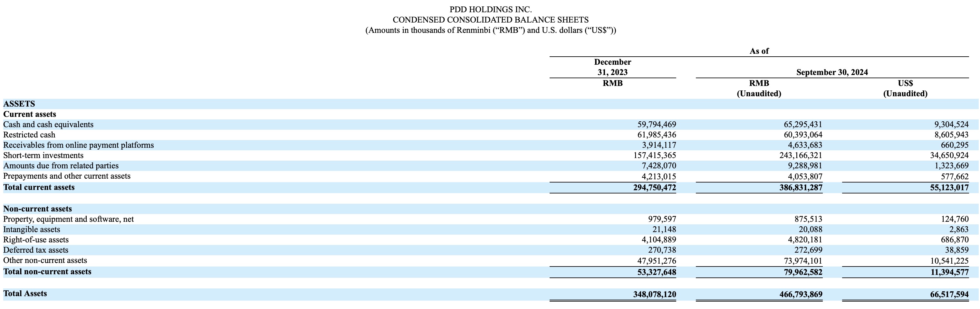Select the Other non-current assets label
Screen dimensions: 980x309
point(45,260)
